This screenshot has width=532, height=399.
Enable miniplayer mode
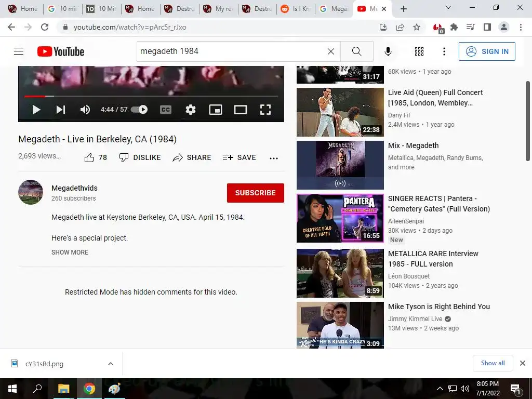click(x=216, y=110)
